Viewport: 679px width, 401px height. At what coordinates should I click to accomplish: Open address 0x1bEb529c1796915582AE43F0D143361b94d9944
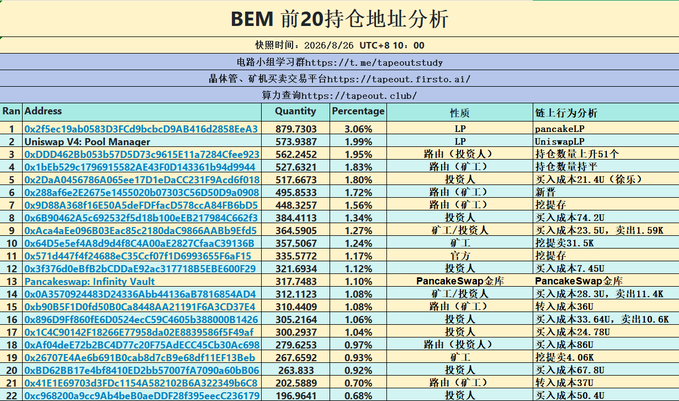pos(140,167)
